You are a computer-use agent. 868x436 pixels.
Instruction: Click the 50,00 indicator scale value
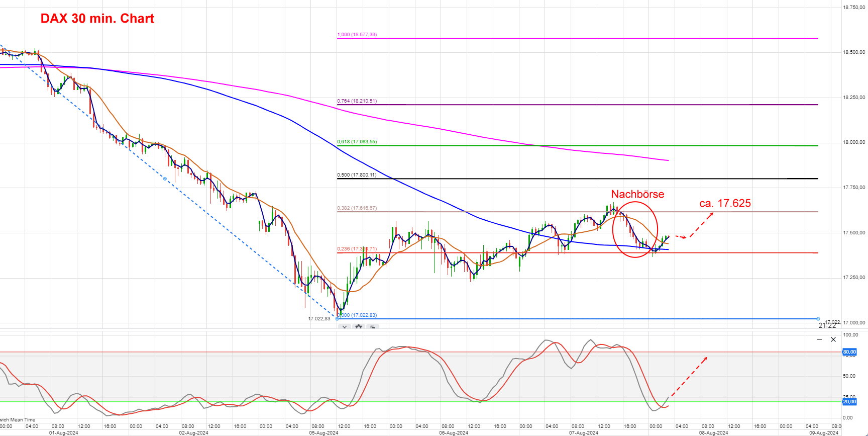point(849,376)
